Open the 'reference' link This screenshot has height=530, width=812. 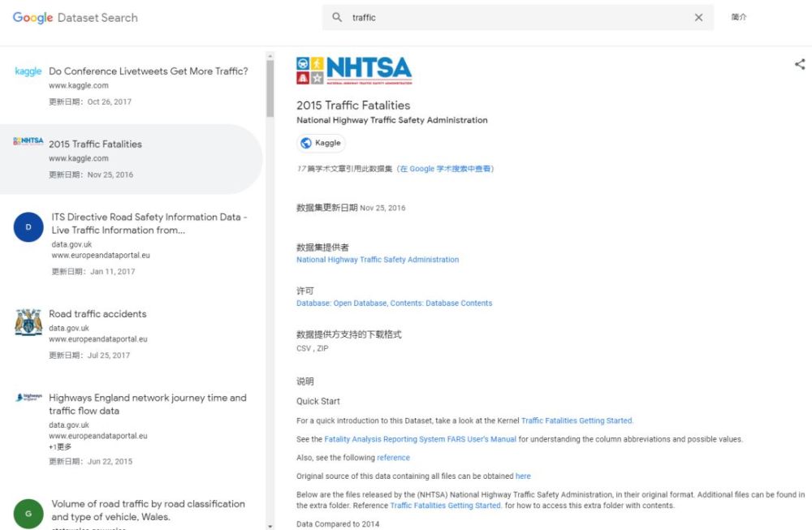point(393,458)
